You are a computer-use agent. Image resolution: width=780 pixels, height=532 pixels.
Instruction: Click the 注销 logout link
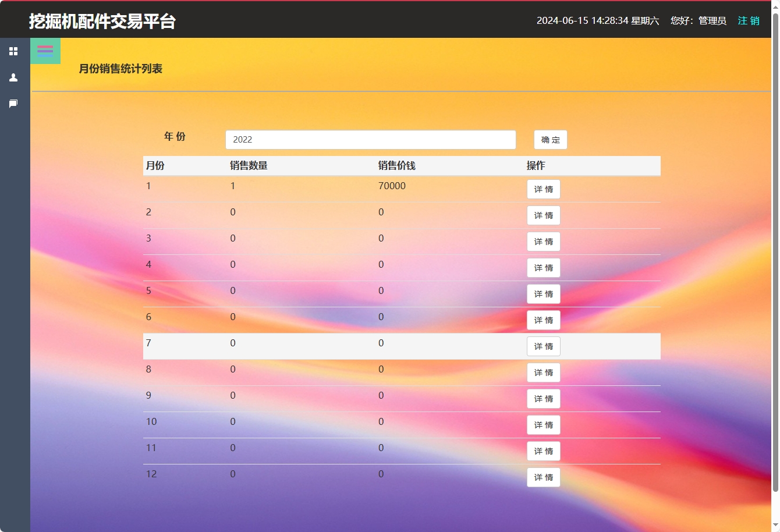click(x=748, y=20)
